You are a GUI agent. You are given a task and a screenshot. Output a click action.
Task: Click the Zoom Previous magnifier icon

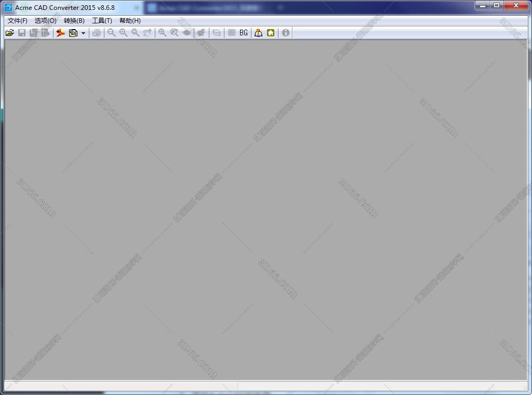[175, 33]
